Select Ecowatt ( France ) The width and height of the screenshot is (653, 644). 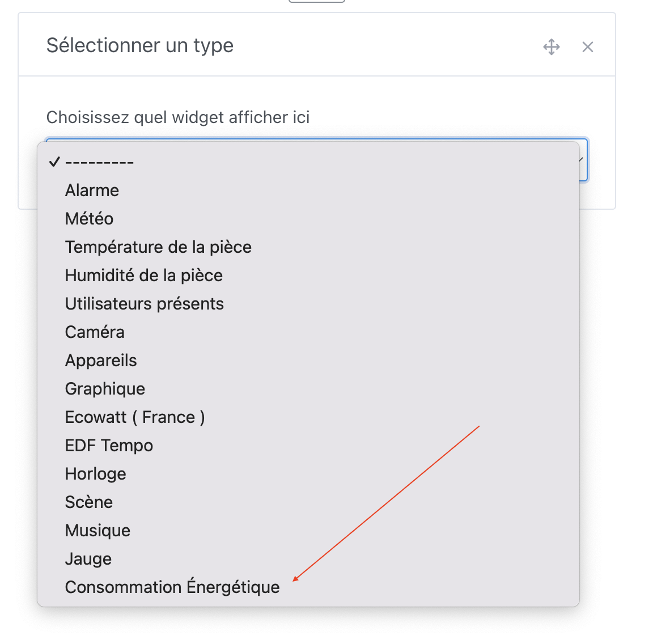[x=135, y=417]
